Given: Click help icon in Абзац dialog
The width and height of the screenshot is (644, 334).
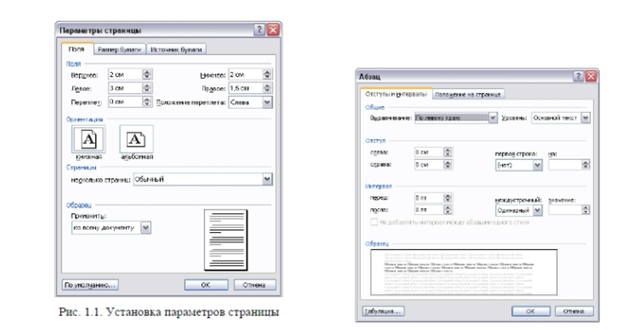Looking at the screenshot, I should point(579,77).
